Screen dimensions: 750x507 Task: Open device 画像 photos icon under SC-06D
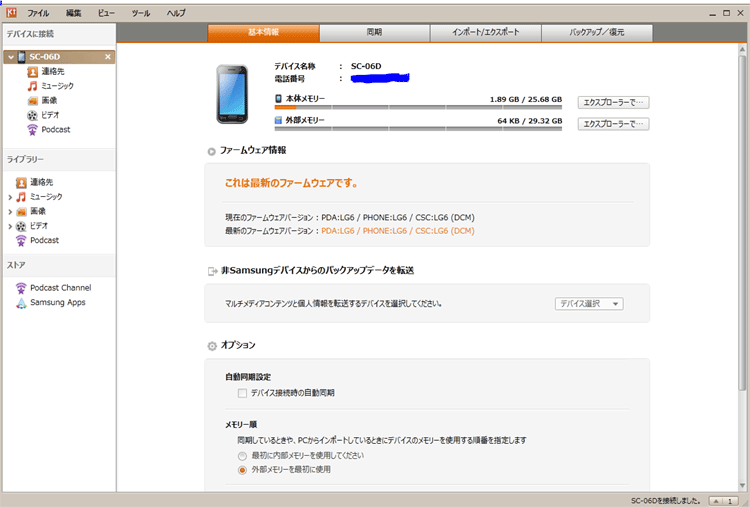click(33, 100)
